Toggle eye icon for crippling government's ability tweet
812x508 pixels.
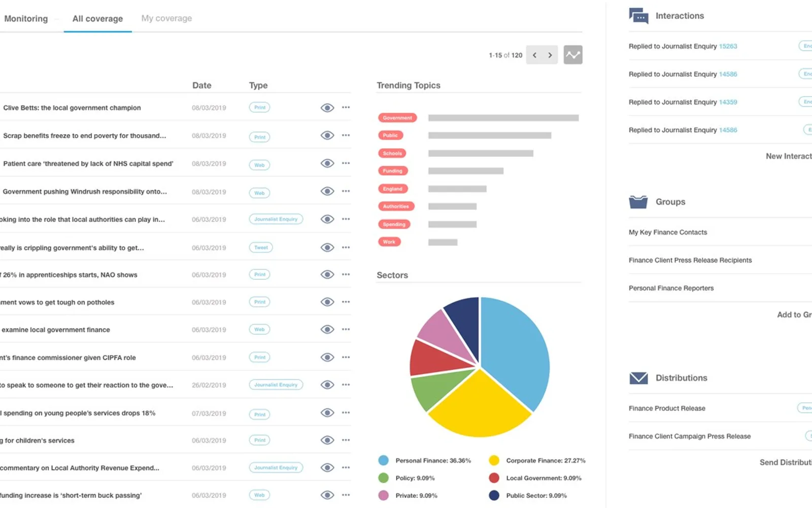(327, 247)
